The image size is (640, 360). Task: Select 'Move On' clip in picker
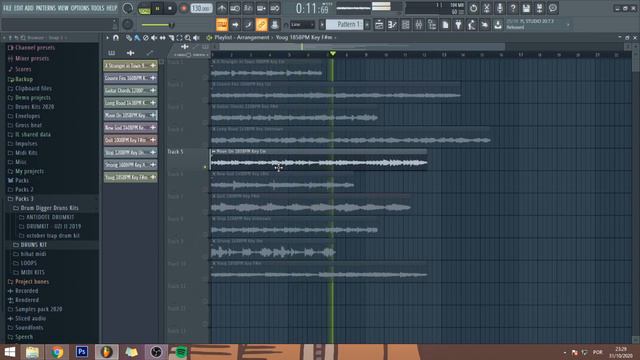131,115
